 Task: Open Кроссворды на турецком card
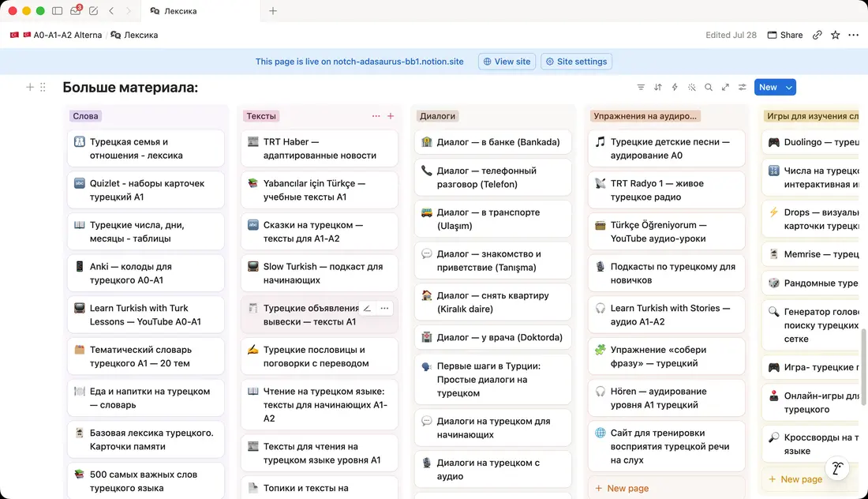coord(811,444)
